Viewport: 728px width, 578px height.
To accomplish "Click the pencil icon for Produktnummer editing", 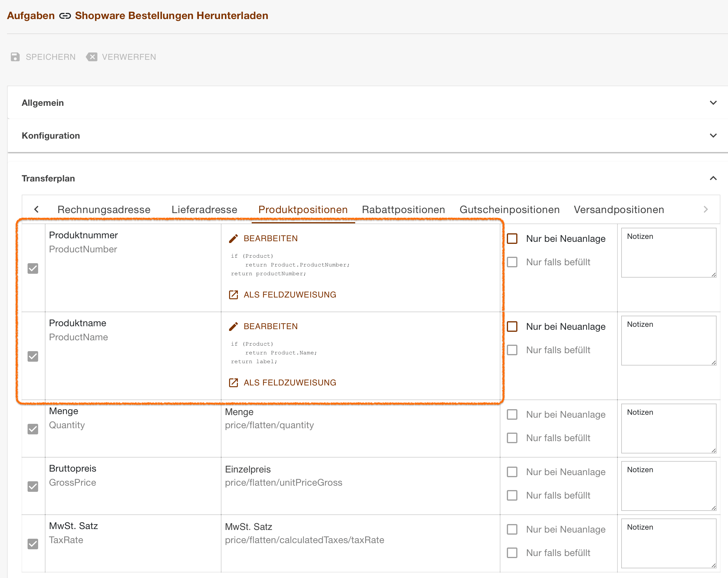I will pyautogui.click(x=234, y=238).
